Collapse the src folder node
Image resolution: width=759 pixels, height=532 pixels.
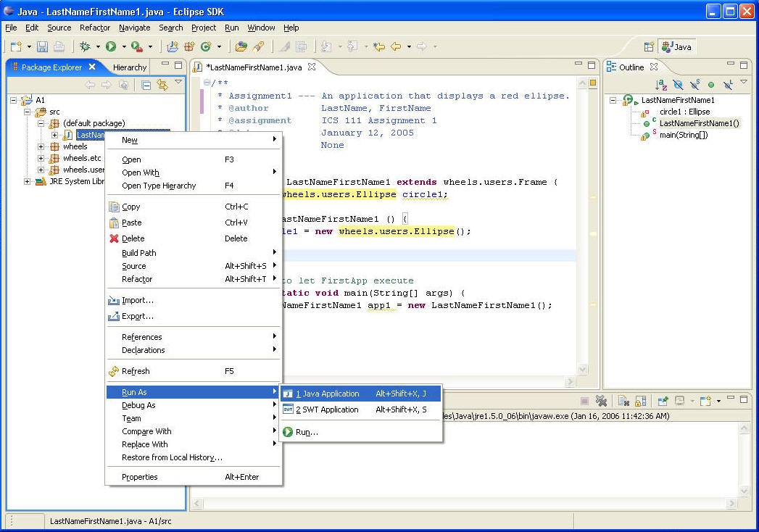click(28, 112)
